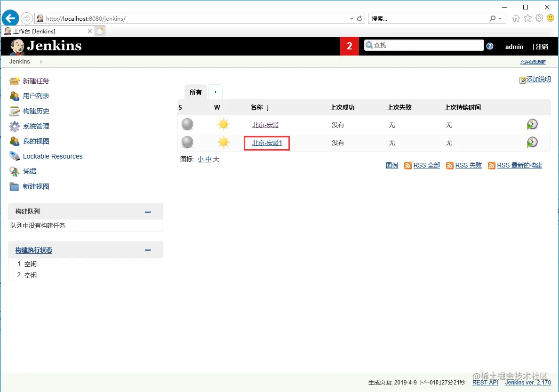
Task: Click 添加说明 add description link
Action: point(538,79)
